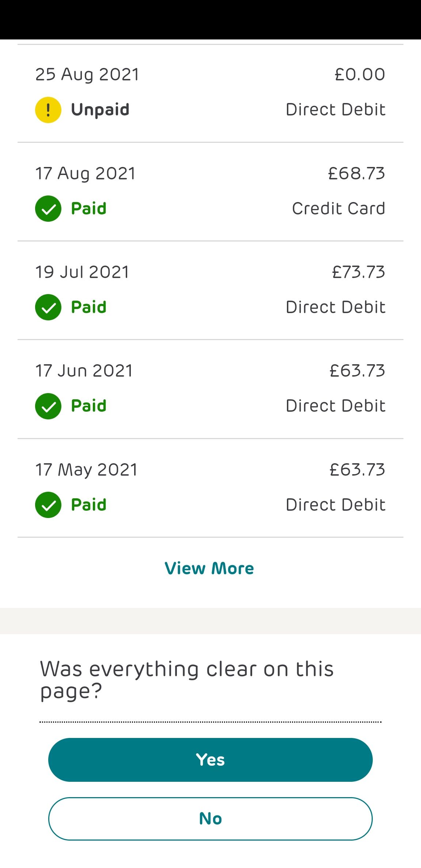
Task: Select the 17 Aug 2021 date
Action: point(86,174)
